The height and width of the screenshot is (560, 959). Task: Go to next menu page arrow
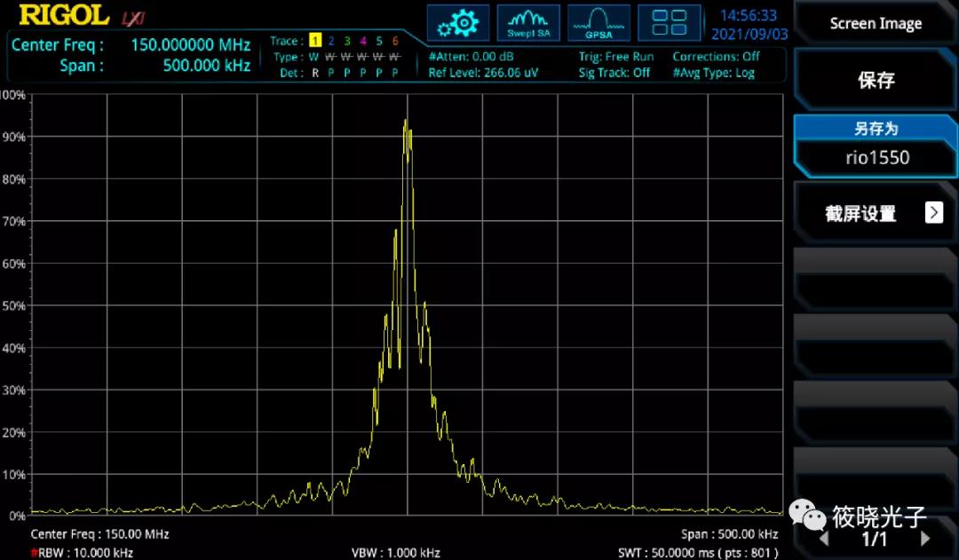(x=925, y=539)
